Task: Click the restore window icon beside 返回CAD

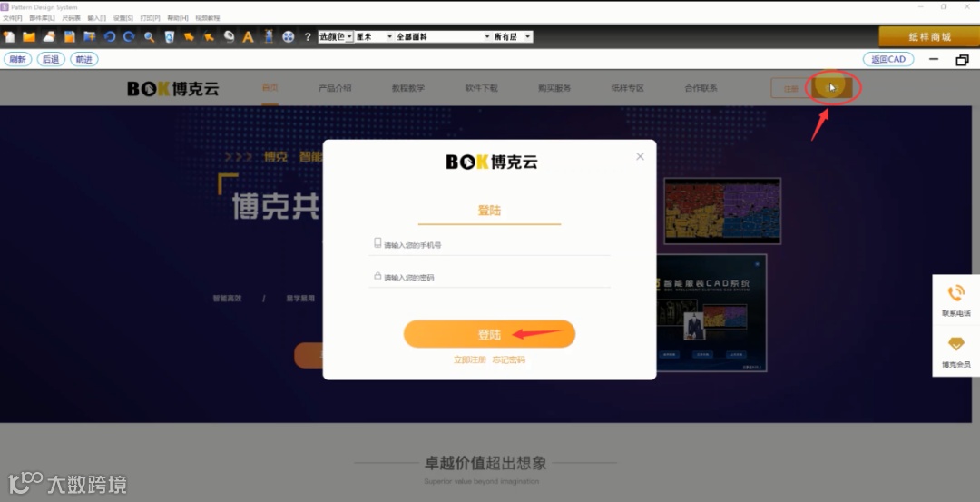Action: (963, 60)
